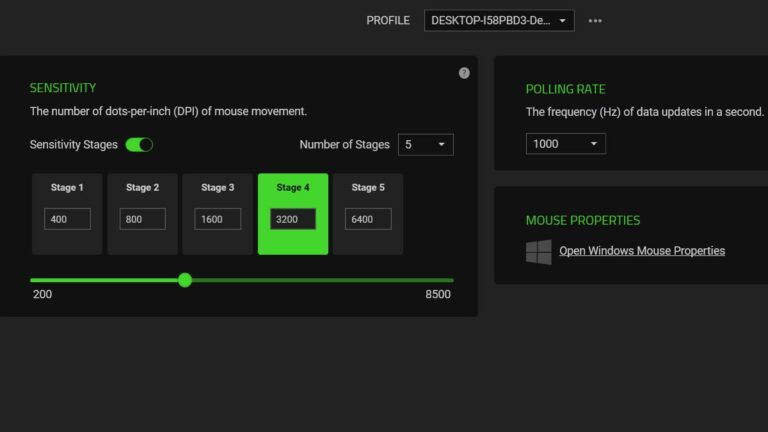Open the Polling Rate dropdown
Screen dimensions: 768x432
coord(566,144)
